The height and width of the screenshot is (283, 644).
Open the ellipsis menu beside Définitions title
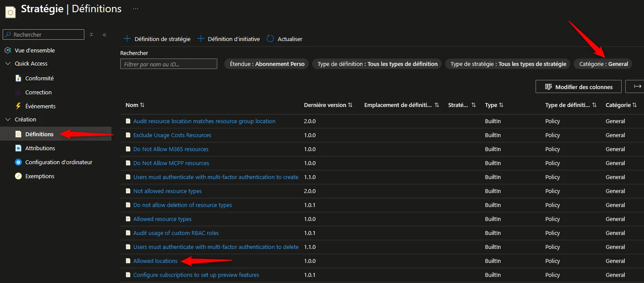pos(136,9)
